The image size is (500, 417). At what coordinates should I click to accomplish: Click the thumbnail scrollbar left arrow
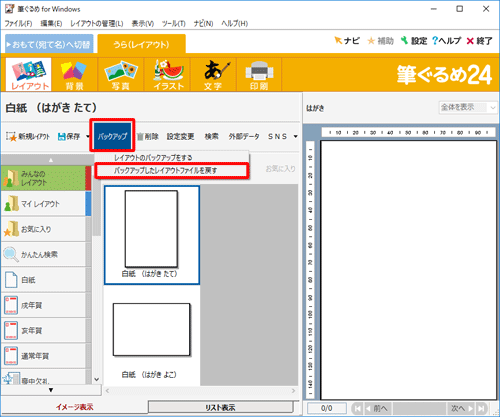pos(107,390)
